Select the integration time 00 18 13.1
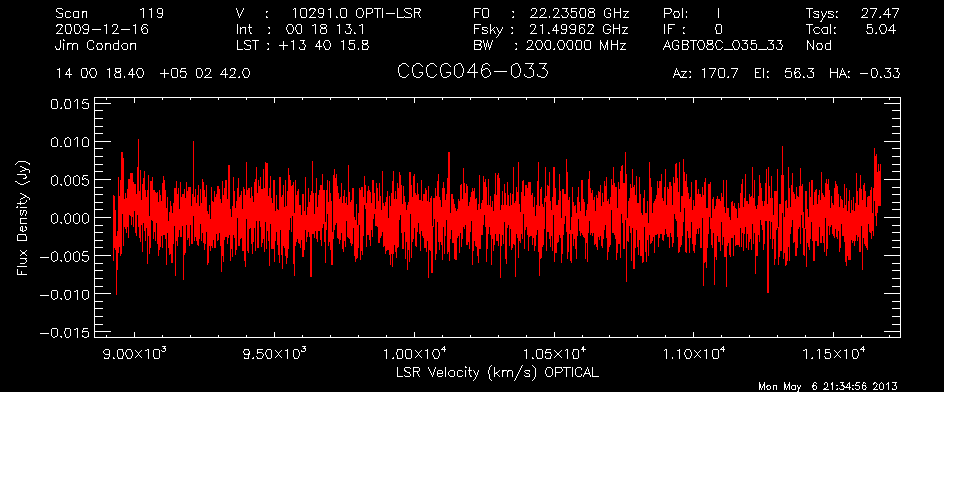The image size is (962, 490). (326, 29)
